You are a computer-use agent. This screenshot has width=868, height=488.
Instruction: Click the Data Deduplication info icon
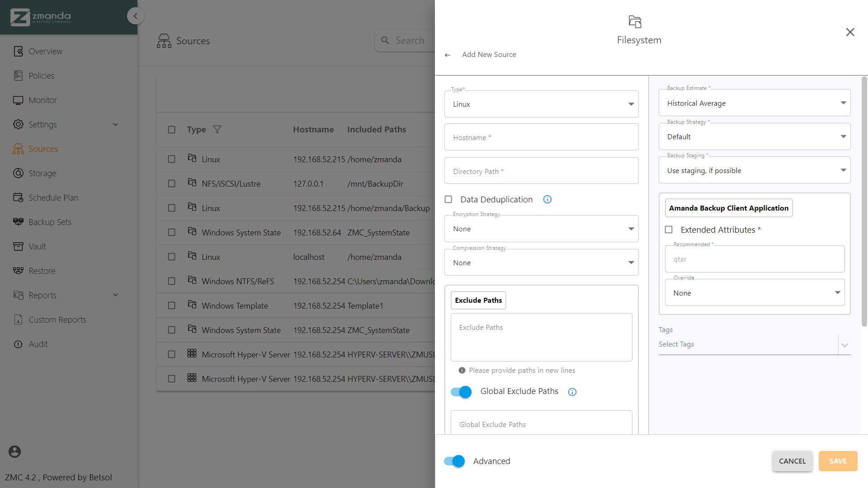[x=547, y=199]
